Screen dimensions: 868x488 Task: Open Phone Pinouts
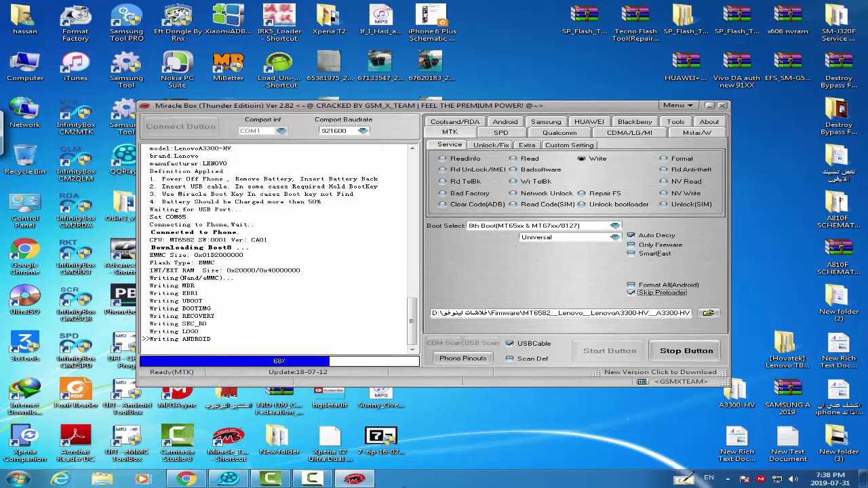coord(463,358)
